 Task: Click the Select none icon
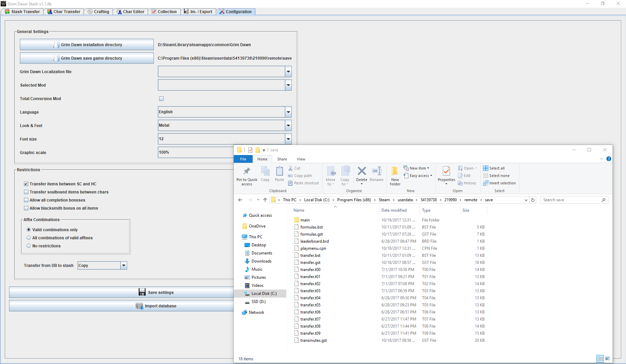click(x=486, y=176)
